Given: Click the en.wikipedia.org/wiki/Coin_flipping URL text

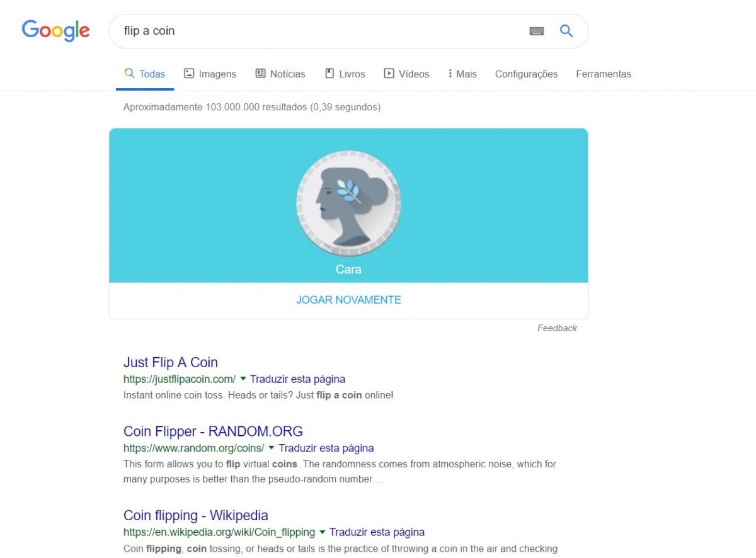Looking at the screenshot, I should (219, 532).
